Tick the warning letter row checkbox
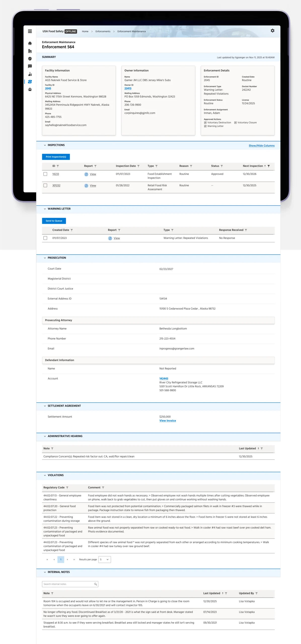 tap(45, 238)
